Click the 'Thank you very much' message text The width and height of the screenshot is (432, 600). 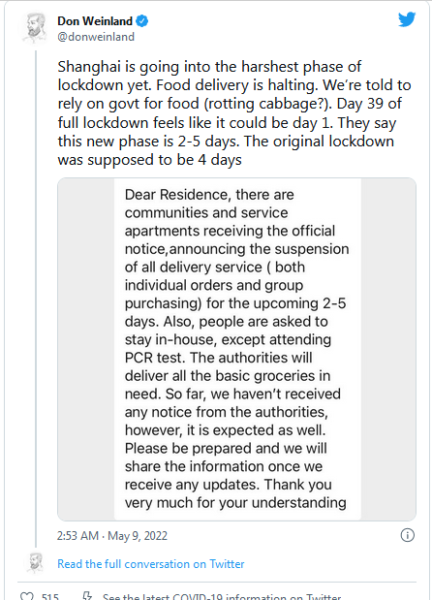pyautogui.click(x=235, y=494)
